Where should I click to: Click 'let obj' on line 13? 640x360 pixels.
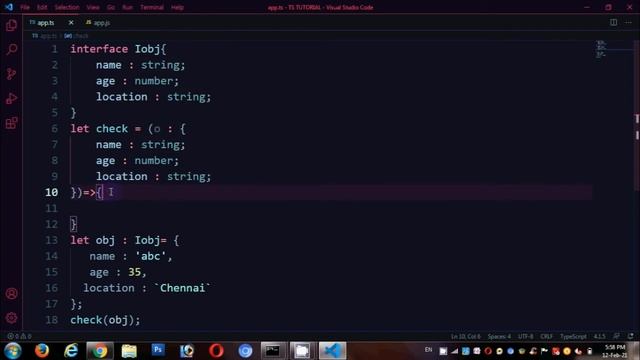point(93,240)
